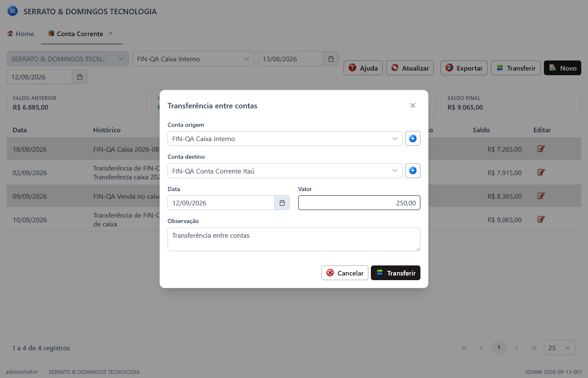This screenshot has height=378, width=588.
Task: Expand the Conta destino dropdown
Action: 285,171
